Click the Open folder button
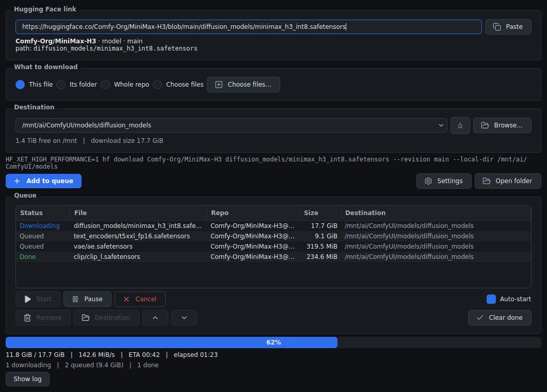 tap(508, 181)
